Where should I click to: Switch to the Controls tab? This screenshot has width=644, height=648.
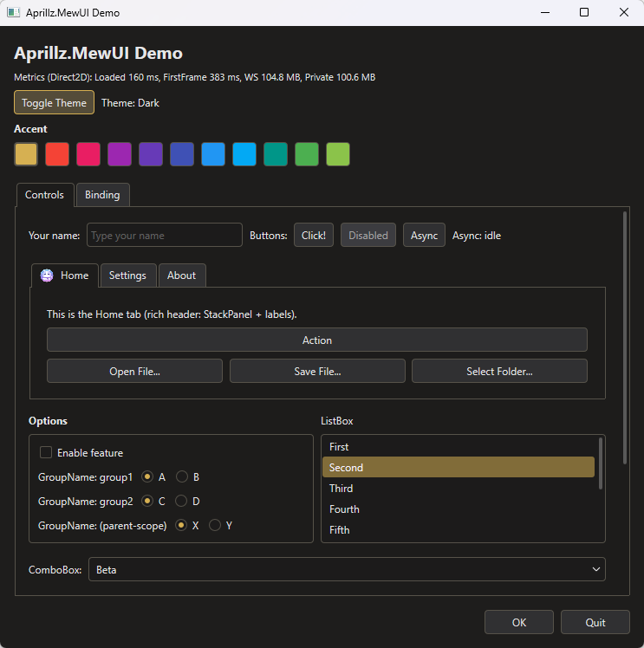[45, 195]
